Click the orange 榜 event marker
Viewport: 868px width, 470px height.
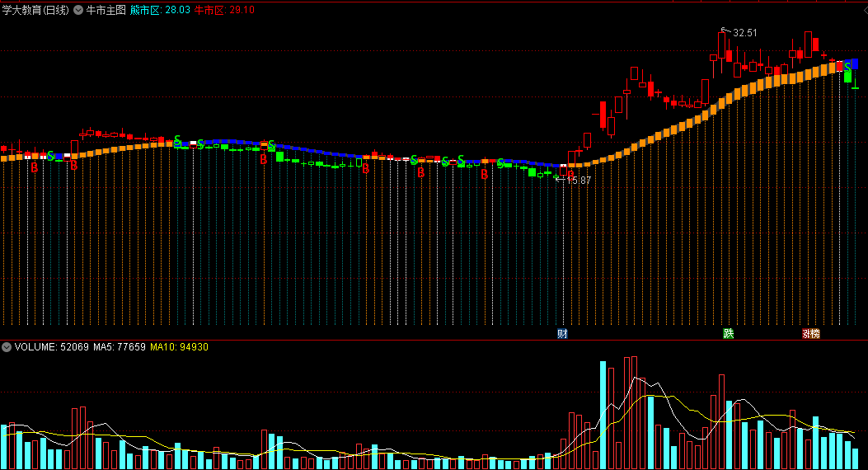pos(815,333)
